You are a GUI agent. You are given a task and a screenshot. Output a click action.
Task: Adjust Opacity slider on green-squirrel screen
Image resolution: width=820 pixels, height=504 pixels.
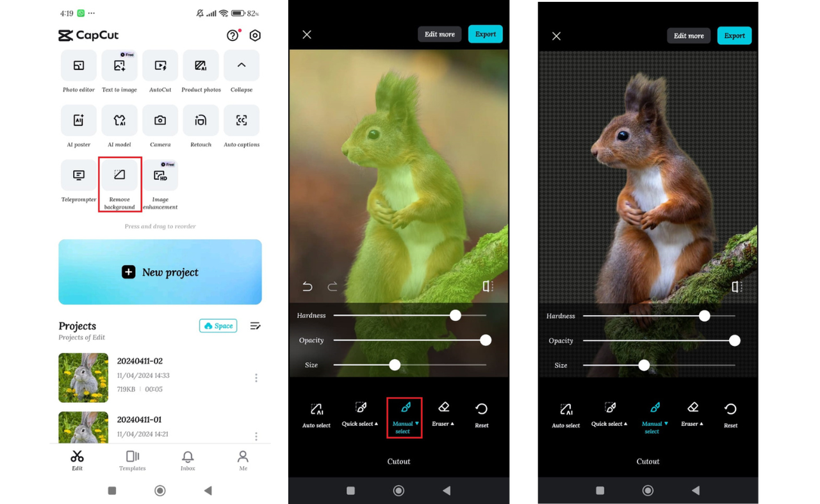[x=410, y=340]
